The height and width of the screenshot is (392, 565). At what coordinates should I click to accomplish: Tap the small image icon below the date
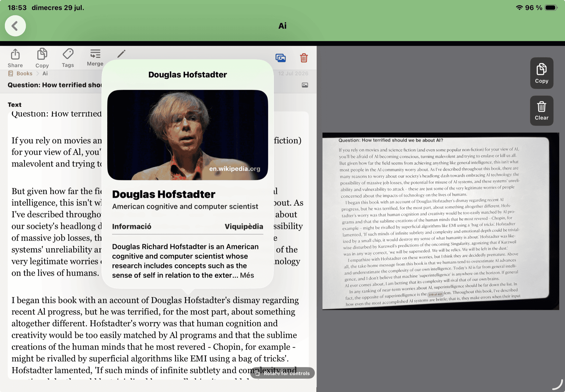pos(305,85)
